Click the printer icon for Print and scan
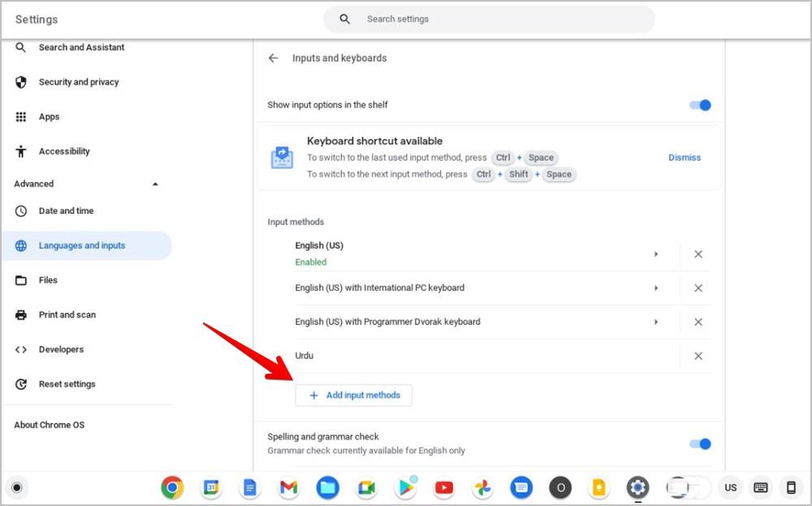812x506 pixels. click(21, 315)
